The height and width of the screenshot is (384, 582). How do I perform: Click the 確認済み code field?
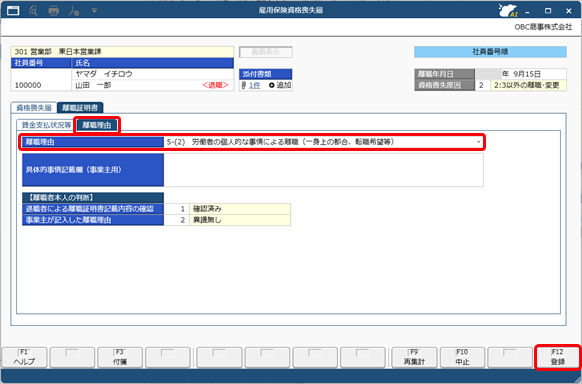pyautogui.click(x=177, y=209)
